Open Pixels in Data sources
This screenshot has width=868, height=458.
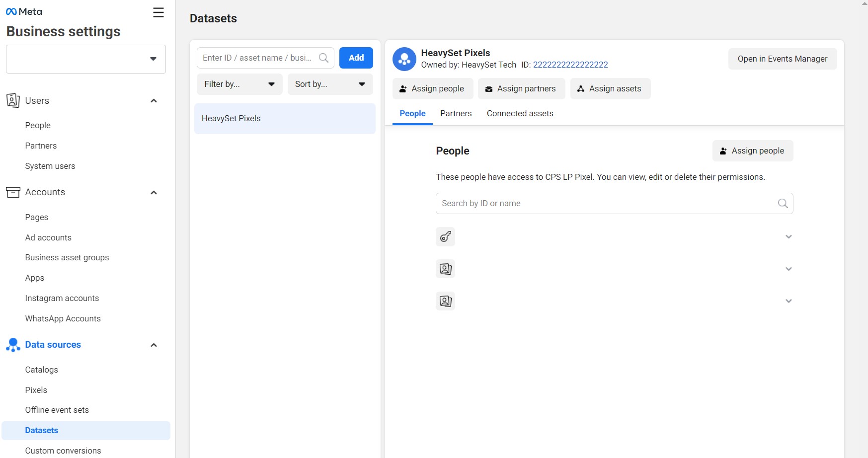[36, 390]
